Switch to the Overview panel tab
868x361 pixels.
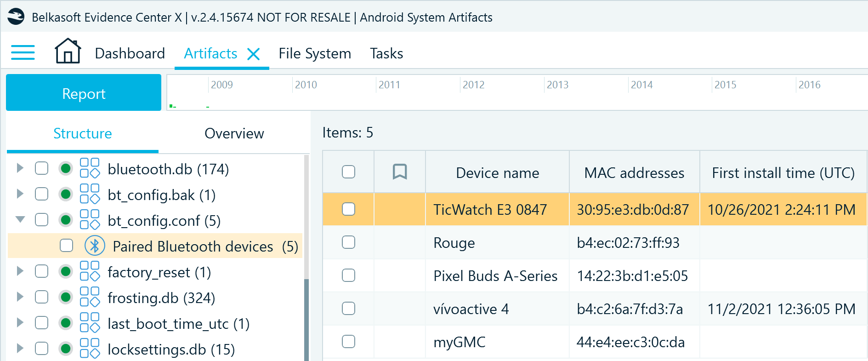[x=234, y=133]
